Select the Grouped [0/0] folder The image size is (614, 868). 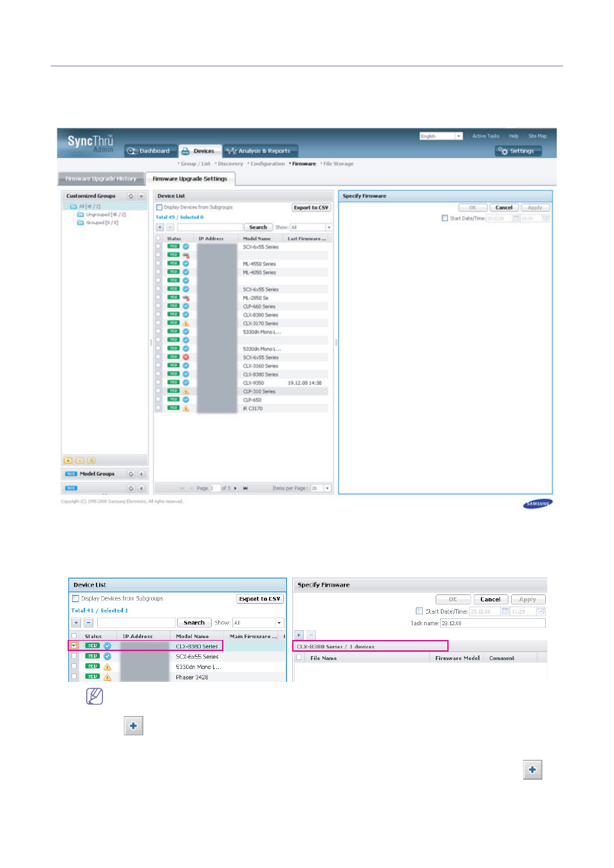98,223
